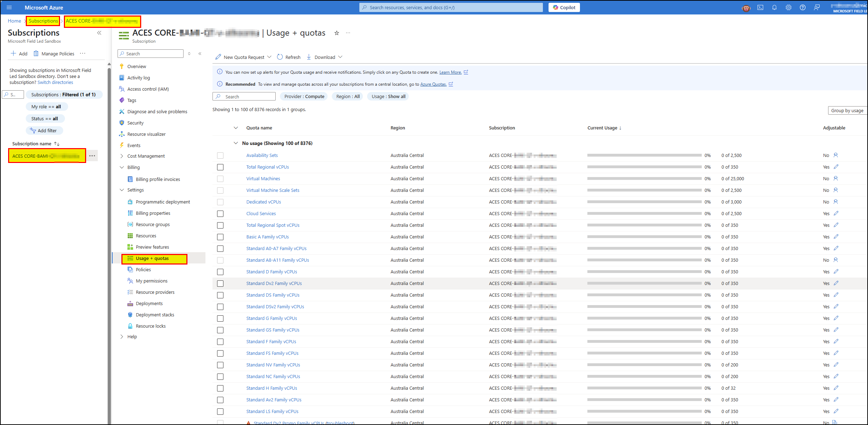Image resolution: width=868 pixels, height=425 pixels.
Task: Tick the Standard Dv2 Family vCPUs checkbox
Action: point(220,284)
